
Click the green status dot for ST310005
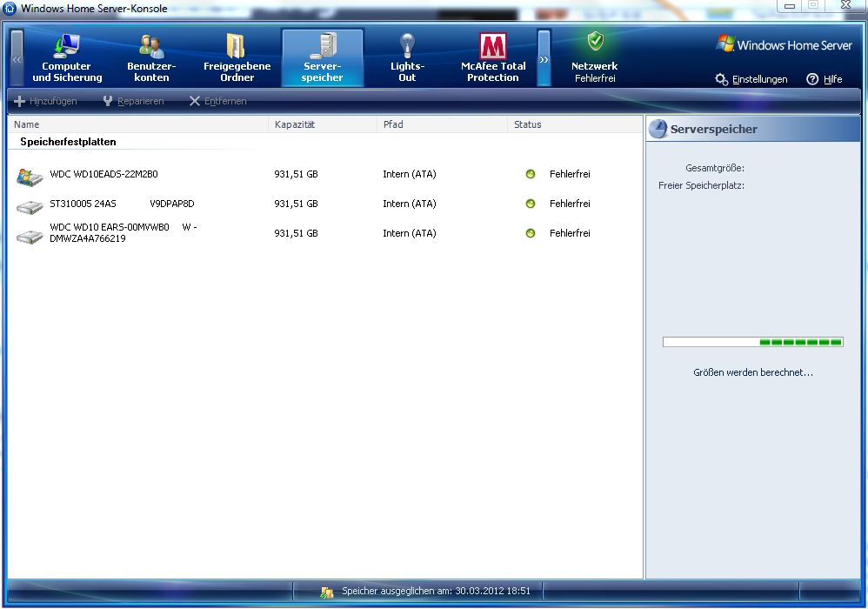click(x=531, y=204)
